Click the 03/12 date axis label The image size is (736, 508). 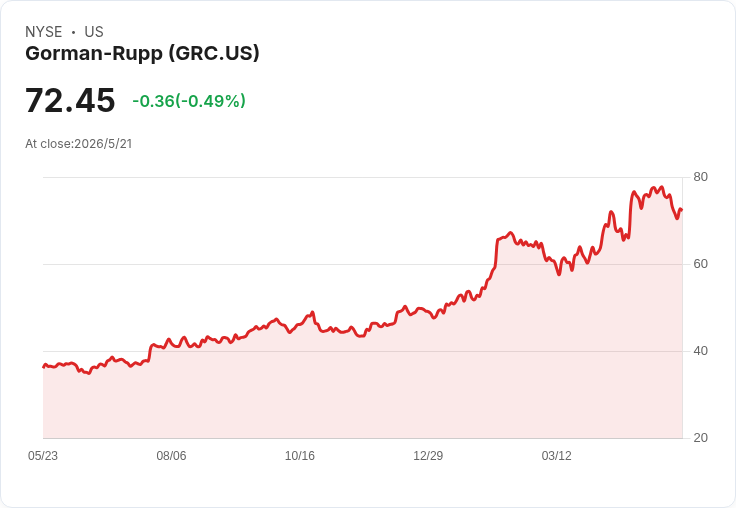[x=557, y=456]
